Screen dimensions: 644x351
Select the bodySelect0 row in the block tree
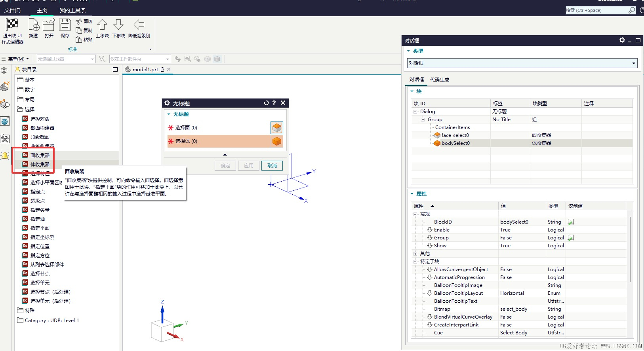pyautogui.click(x=522, y=143)
